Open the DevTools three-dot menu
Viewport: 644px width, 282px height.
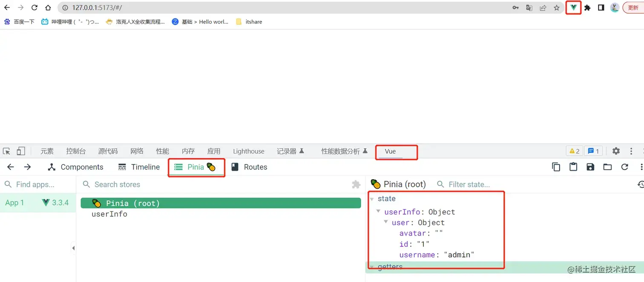[x=631, y=151]
